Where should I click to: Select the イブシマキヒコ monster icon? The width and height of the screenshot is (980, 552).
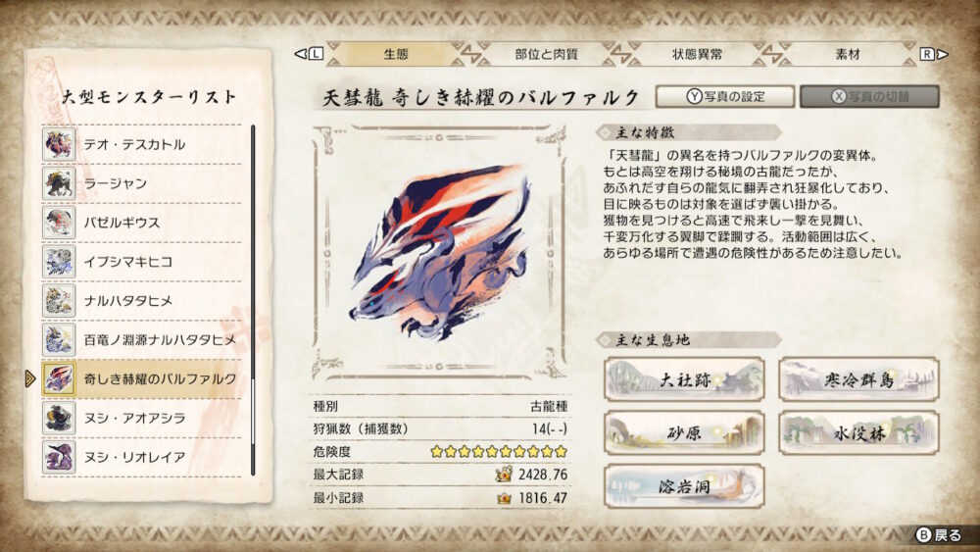(60, 262)
